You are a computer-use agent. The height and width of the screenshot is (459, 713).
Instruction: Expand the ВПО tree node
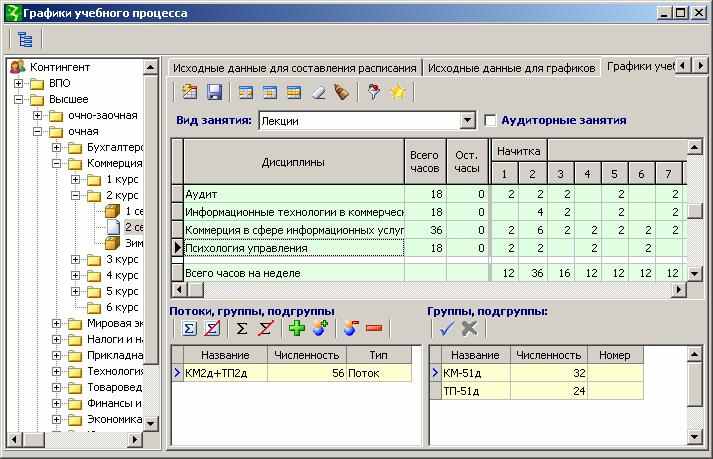[19, 83]
